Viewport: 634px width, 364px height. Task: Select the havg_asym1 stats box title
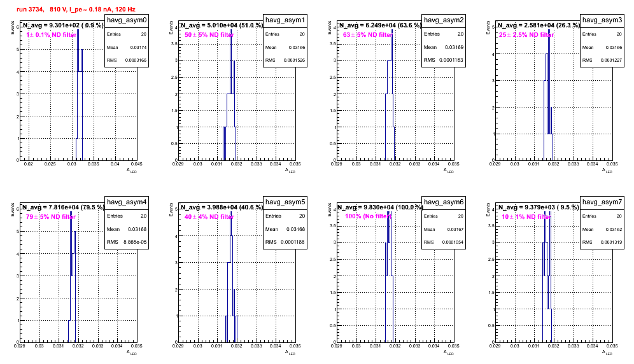coord(285,20)
